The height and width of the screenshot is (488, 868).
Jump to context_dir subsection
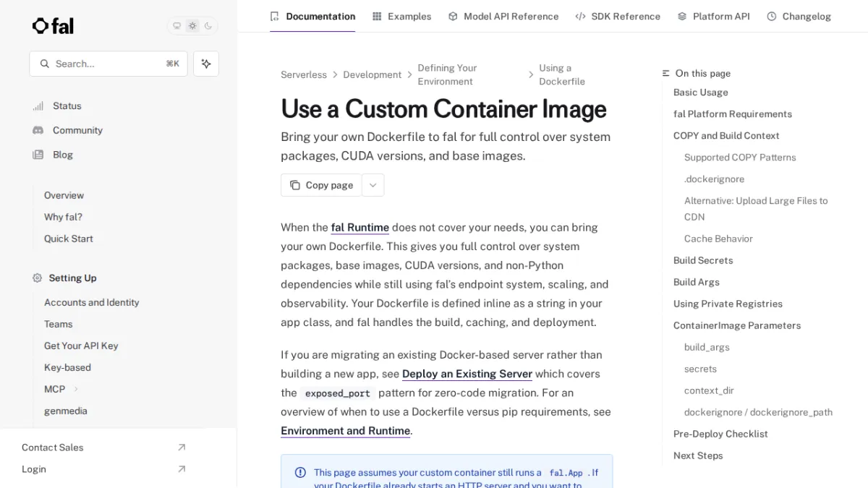[709, 390]
